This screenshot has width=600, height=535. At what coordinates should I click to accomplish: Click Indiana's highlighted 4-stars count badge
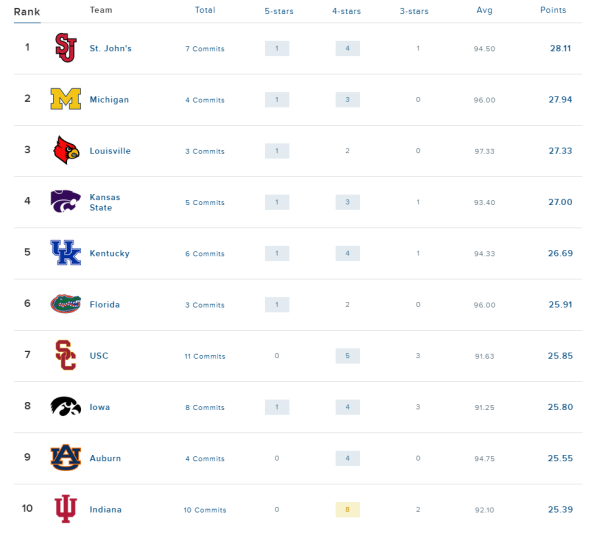coord(347,510)
